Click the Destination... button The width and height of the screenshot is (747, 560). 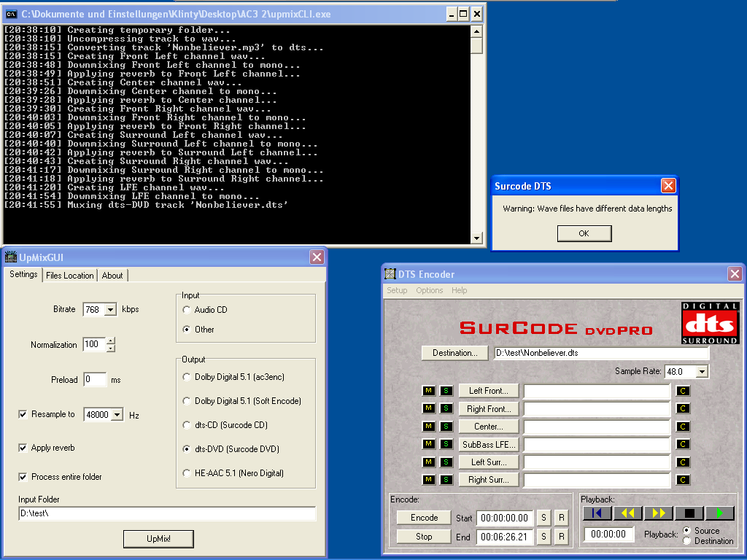pos(455,353)
